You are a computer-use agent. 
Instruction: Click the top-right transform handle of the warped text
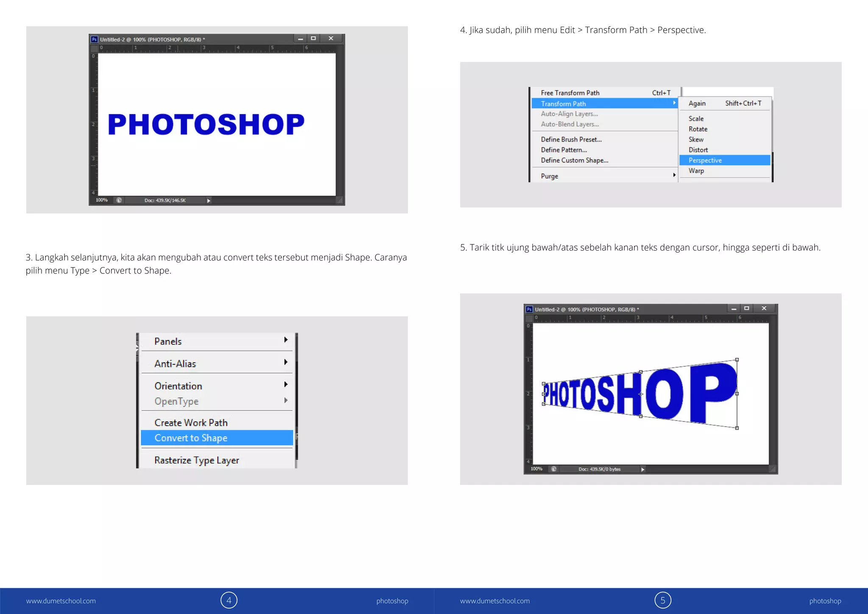pos(737,360)
